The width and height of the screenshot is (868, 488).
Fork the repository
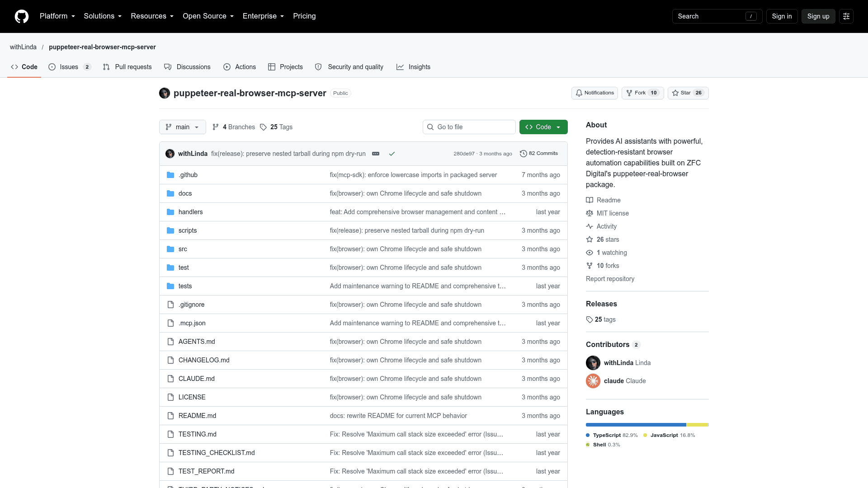[x=642, y=93]
